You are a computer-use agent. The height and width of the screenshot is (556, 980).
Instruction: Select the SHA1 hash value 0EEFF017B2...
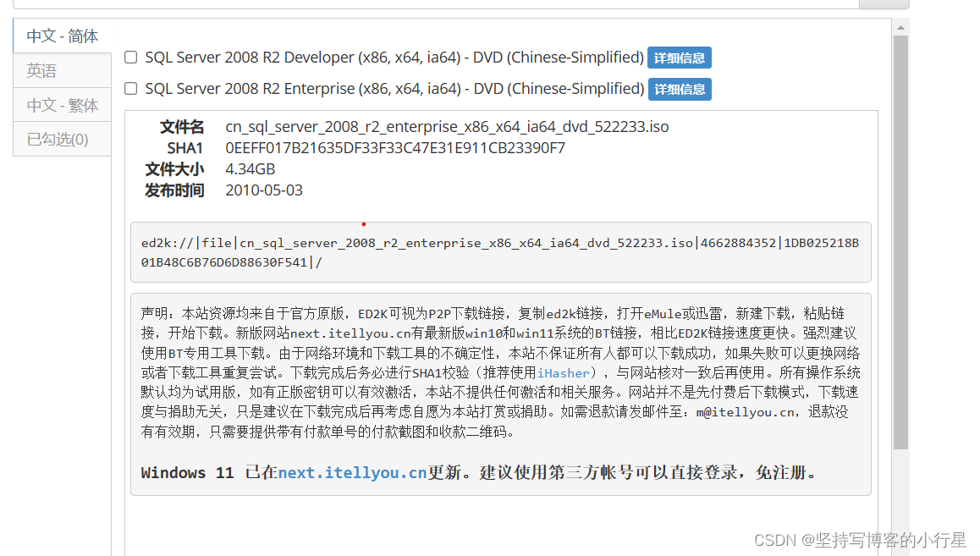[395, 148]
